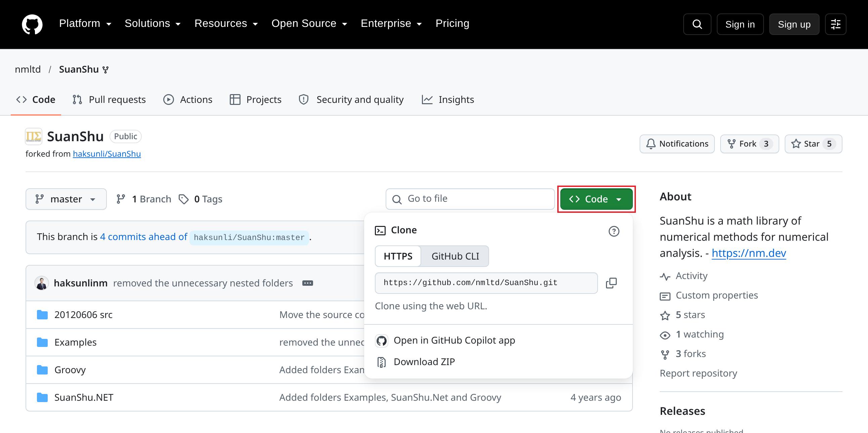
Task: Open the Actions tab
Action: (x=188, y=100)
